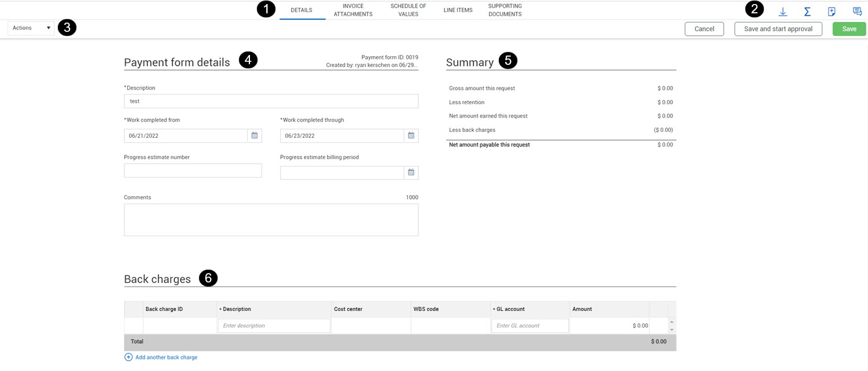Click the sigma totals icon

[x=807, y=12]
